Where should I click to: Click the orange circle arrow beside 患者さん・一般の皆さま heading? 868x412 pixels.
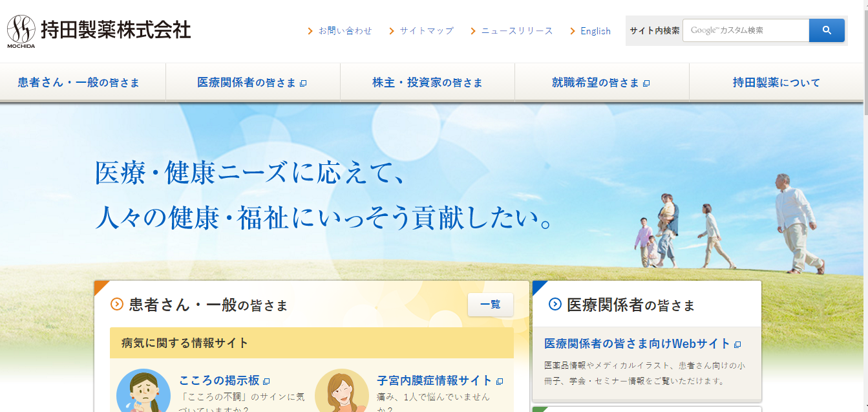pyautogui.click(x=117, y=304)
